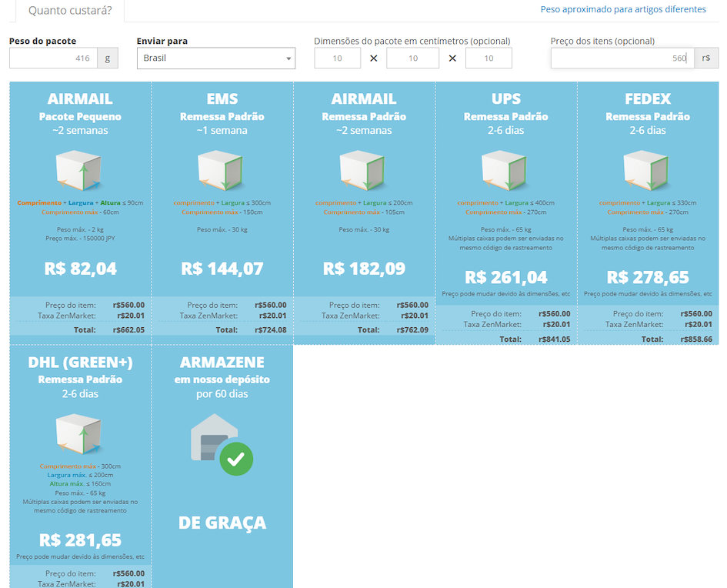727x588 pixels.
Task: Click "Preço dos itens (opcional)" label
Action: pyautogui.click(x=602, y=41)
